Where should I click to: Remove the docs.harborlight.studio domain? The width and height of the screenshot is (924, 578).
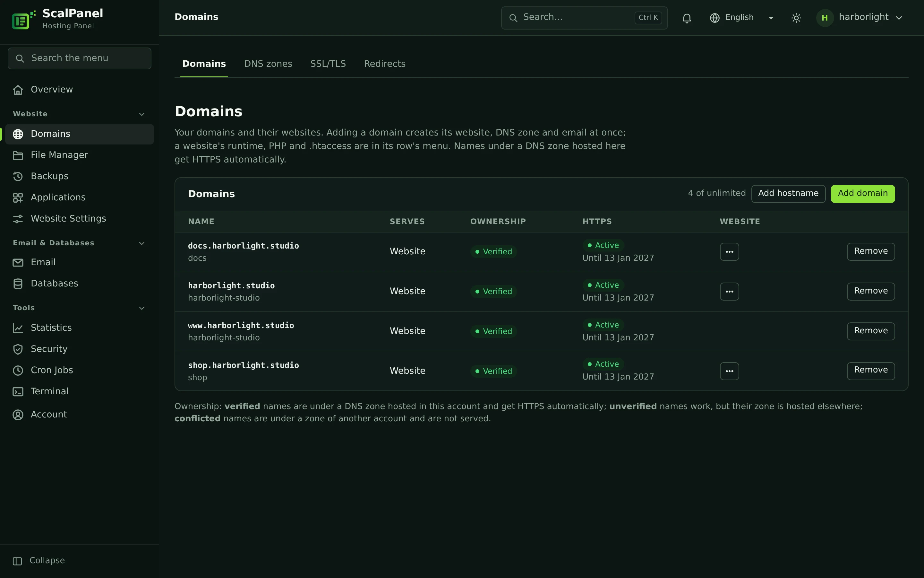coord(870,251)
